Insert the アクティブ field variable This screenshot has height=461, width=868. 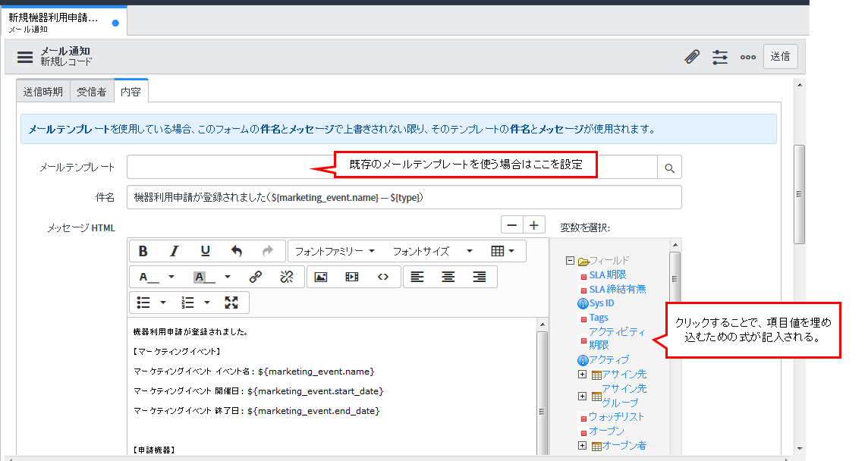coord(609,359)
